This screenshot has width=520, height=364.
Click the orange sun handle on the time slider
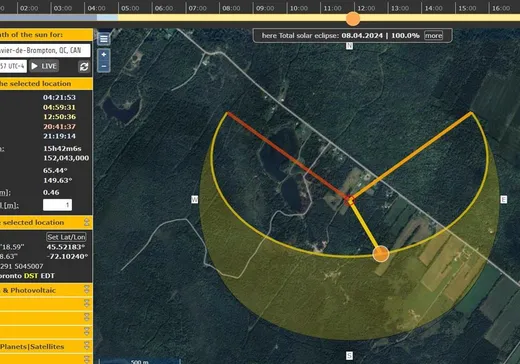[353, 19]
